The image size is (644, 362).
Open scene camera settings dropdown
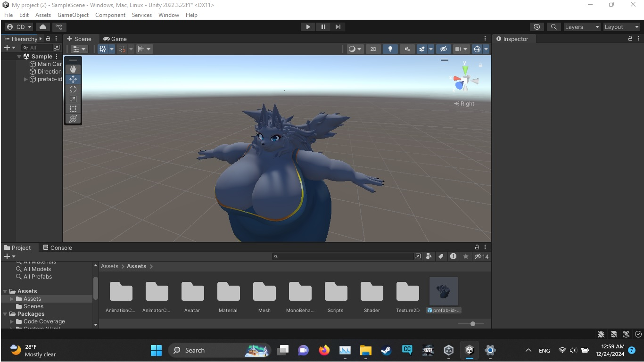coord(461,49)
